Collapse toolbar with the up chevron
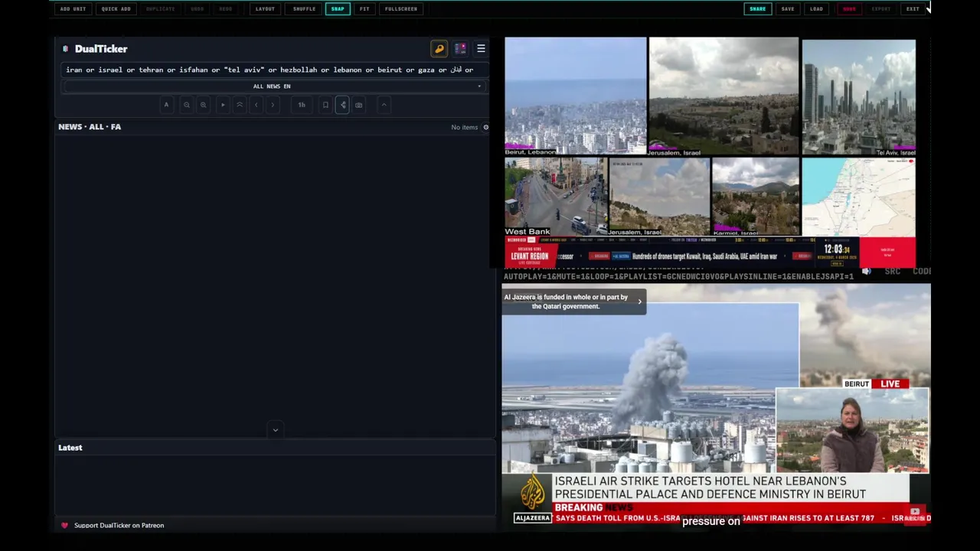Image resolution: width=980 pixels, height=551 pixels. 384,105
